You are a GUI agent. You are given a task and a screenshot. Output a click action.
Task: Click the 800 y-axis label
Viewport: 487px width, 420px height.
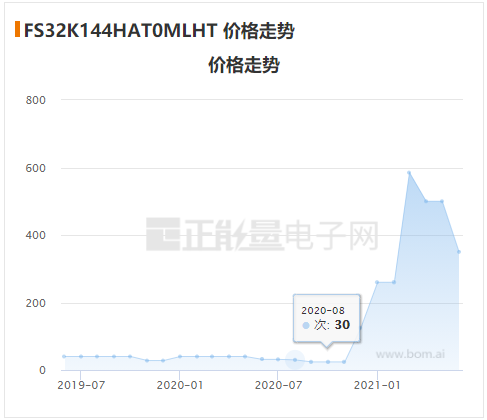coord(36,100)
